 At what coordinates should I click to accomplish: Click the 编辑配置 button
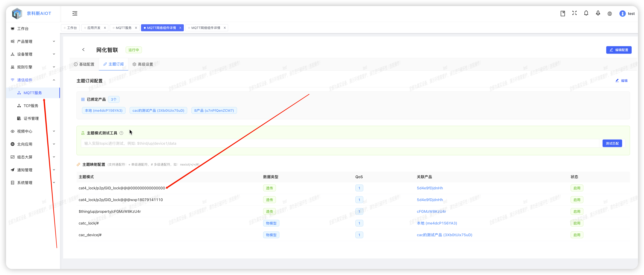(618, 50)
